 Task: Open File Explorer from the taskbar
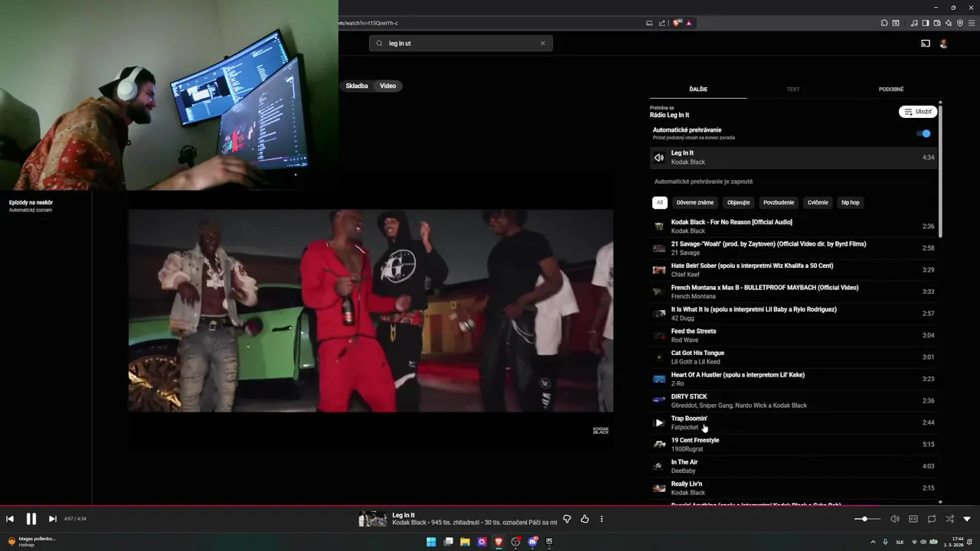[x=465, y=542]
